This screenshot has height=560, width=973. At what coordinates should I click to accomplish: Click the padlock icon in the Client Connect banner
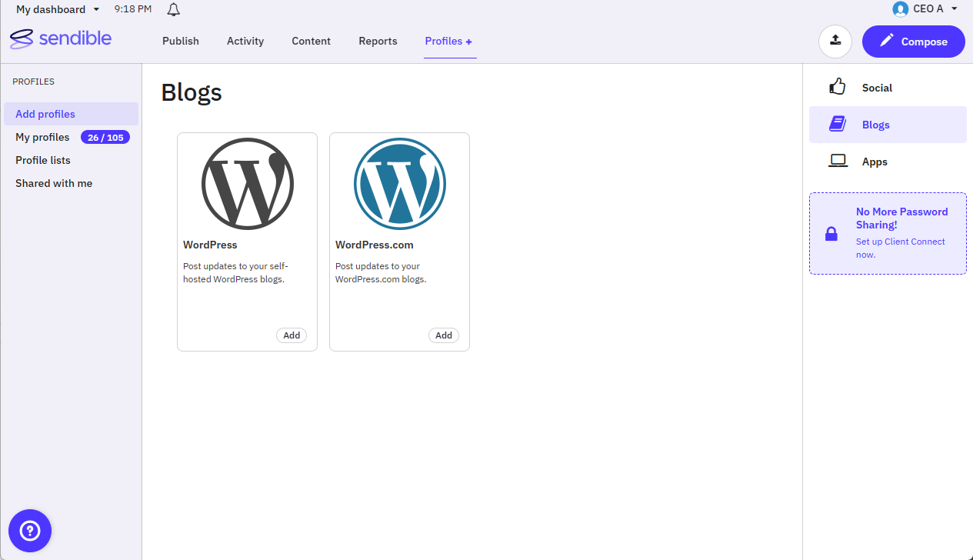(831, 234)
